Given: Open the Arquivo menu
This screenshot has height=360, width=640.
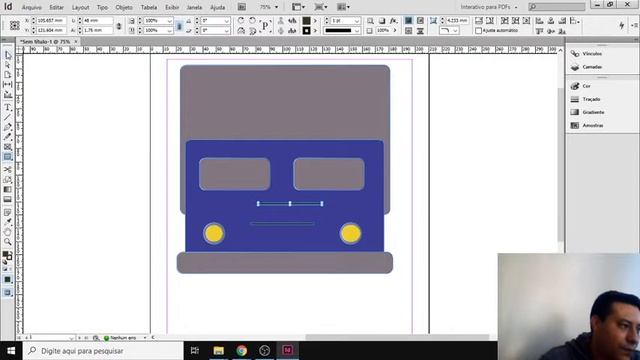Looking at the screenshot, I should (x=31, y=7).
